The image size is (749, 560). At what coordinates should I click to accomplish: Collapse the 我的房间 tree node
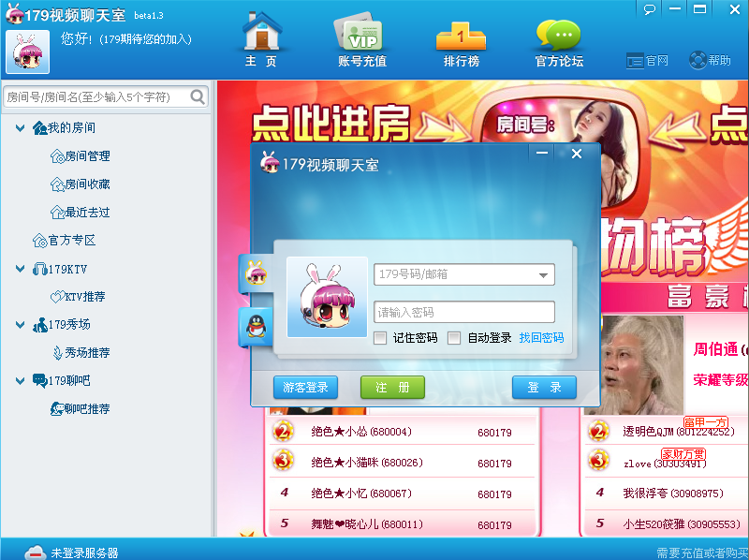tap(20, 128)
